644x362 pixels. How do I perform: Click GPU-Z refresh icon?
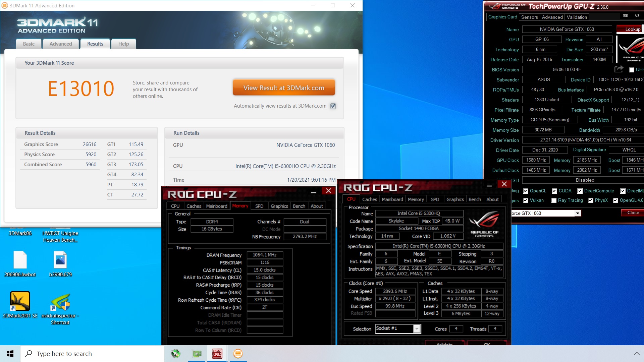(x=637, y=15)
